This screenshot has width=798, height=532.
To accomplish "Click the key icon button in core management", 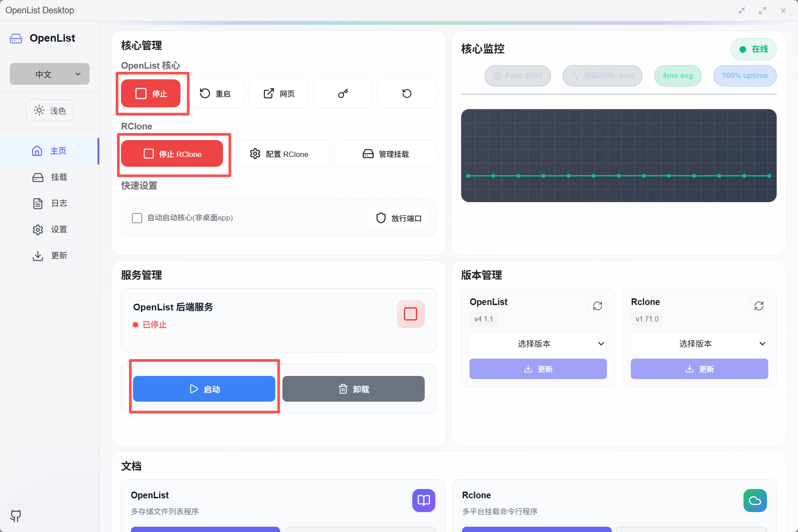I will click(343, 94).
